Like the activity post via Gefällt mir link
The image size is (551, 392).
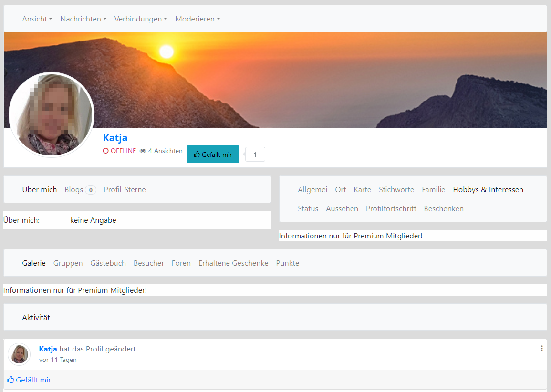click(29, 380)
